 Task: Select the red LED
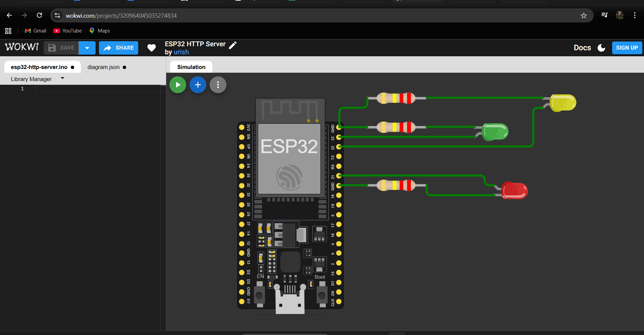point(514,190)
